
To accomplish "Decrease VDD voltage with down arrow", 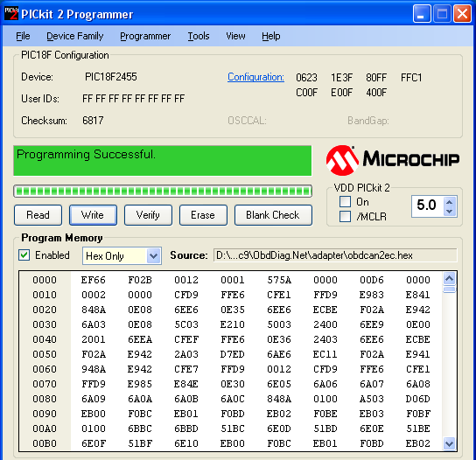I will [450, 211].
